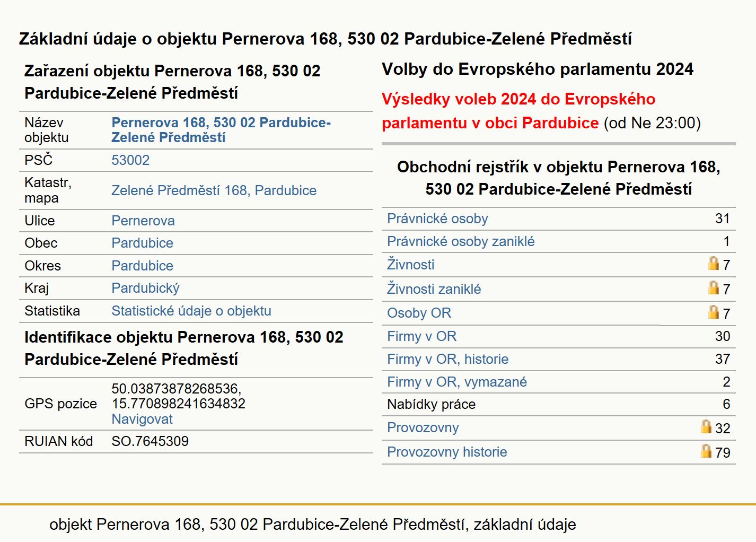Image resolution: width=756 pixels, height=542 pixels.
Task: Open Statistické údaje o objektu
Action: tap(191, 311)
